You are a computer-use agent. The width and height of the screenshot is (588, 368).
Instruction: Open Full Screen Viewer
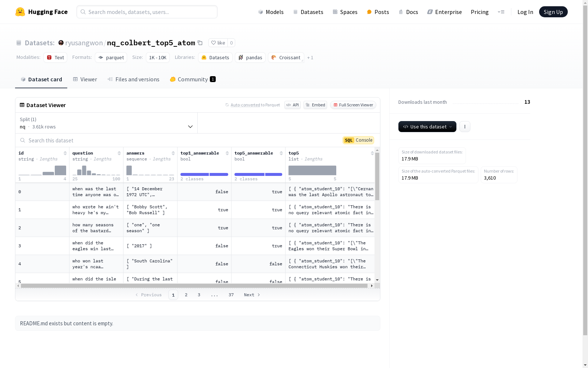[353, 105]
